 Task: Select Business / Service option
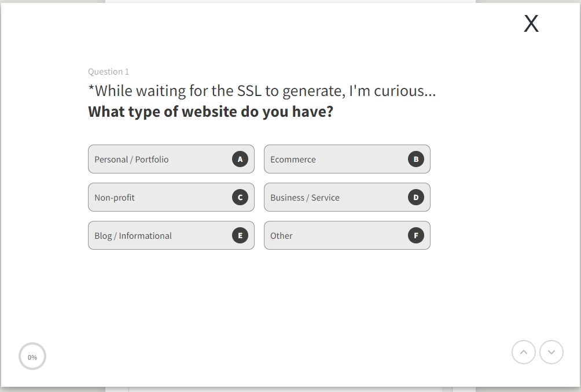347,197
